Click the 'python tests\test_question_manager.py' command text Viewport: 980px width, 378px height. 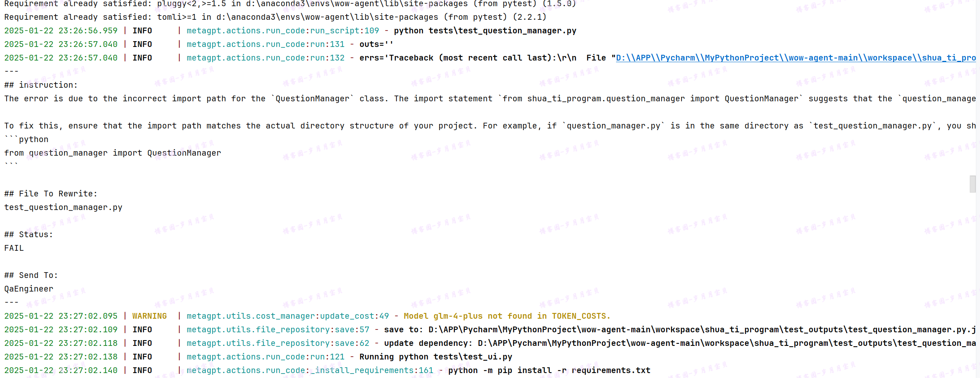tap(485, 31)
